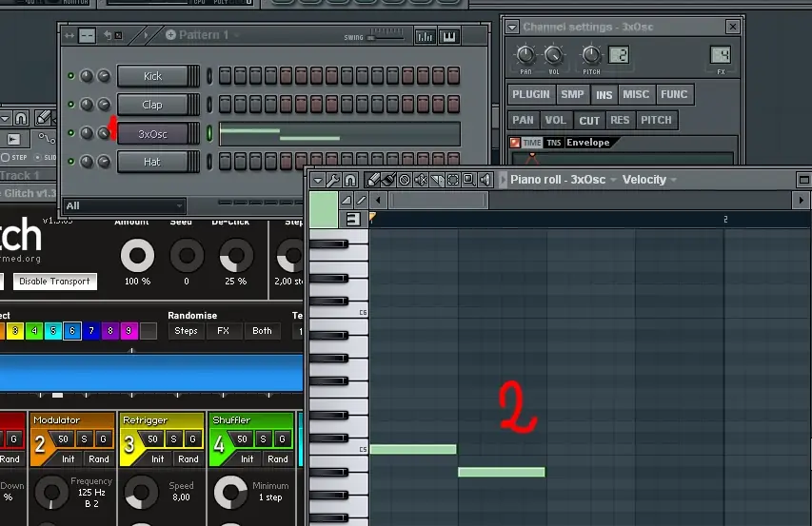Mute the Hat channel green LED
The width and height of the screenshot is (812, 526).
(71, 162)
